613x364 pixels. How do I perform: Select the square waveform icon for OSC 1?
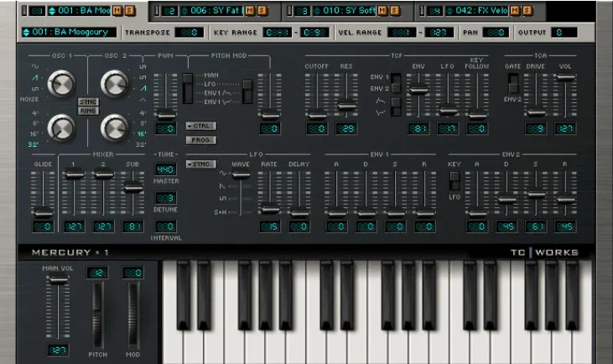[x=34, y=89]
